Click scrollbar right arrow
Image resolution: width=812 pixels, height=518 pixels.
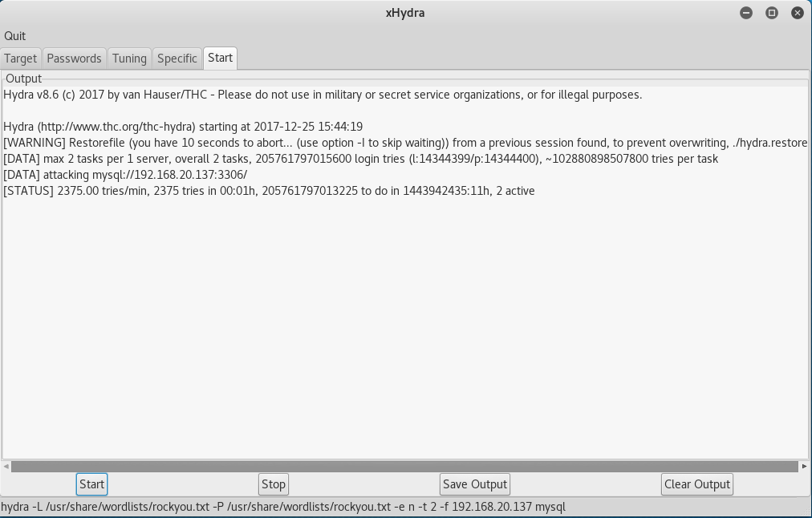click(804, 466)
